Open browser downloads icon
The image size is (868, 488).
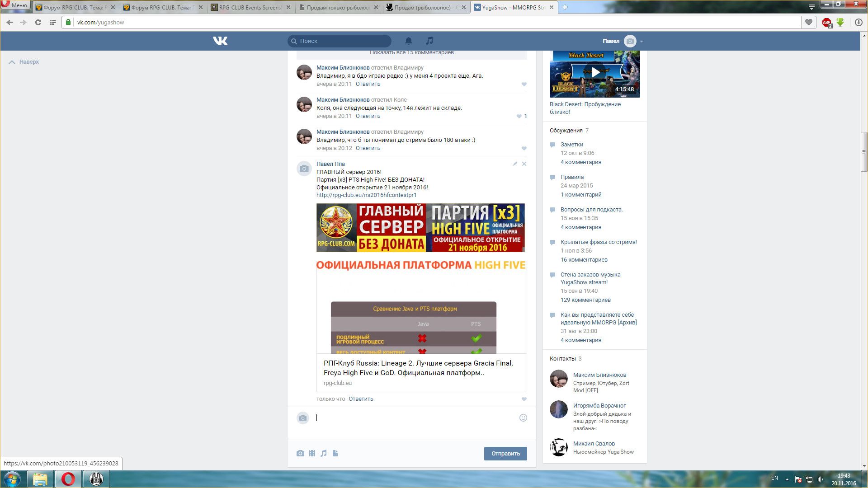[859, 22]
